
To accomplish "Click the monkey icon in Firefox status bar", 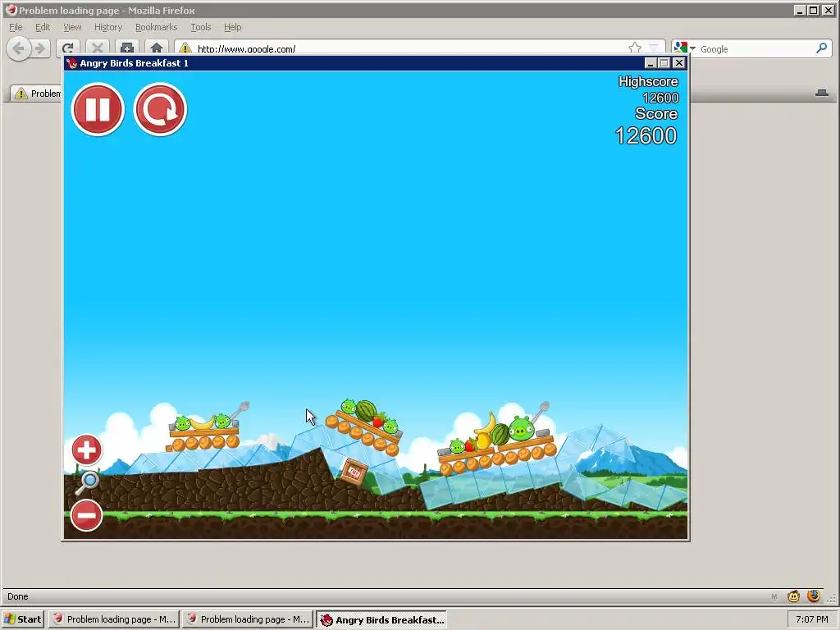I will coord(793,596).
